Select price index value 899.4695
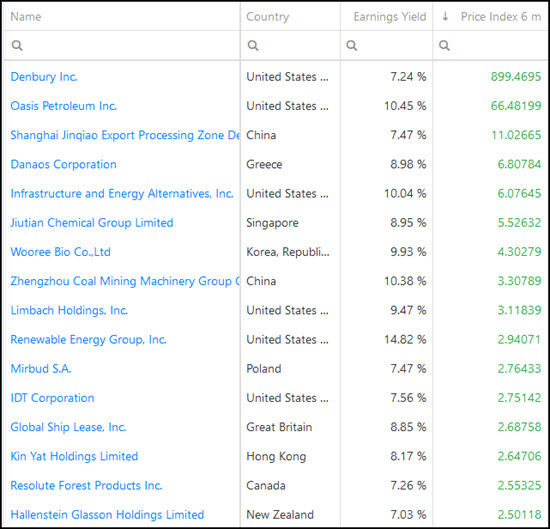 pos(516,77)
